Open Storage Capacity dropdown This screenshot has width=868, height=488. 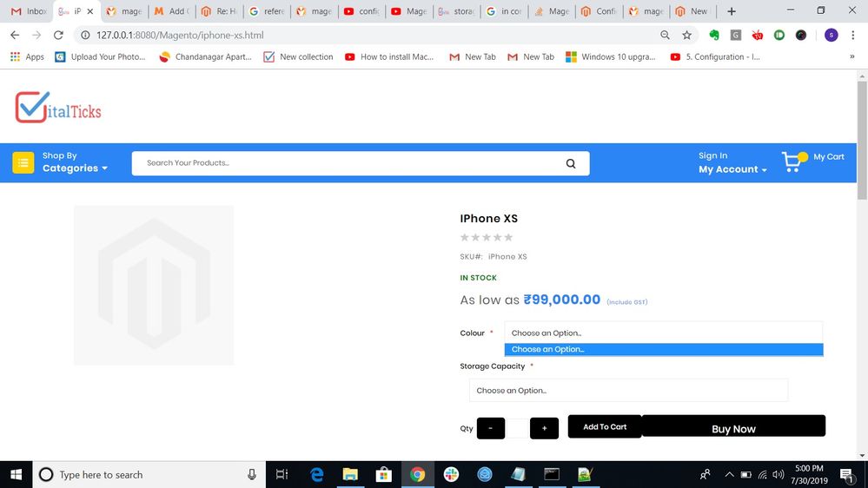[628, 391]
